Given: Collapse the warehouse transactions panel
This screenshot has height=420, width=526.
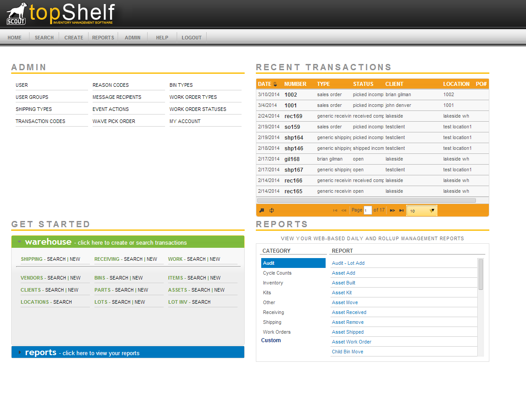Looking at the screenshot, I should pyautogui.click(x=19, y=242).
